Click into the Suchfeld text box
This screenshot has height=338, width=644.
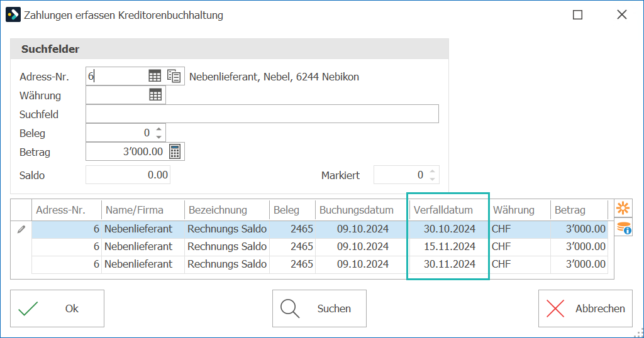click(262, 114)
